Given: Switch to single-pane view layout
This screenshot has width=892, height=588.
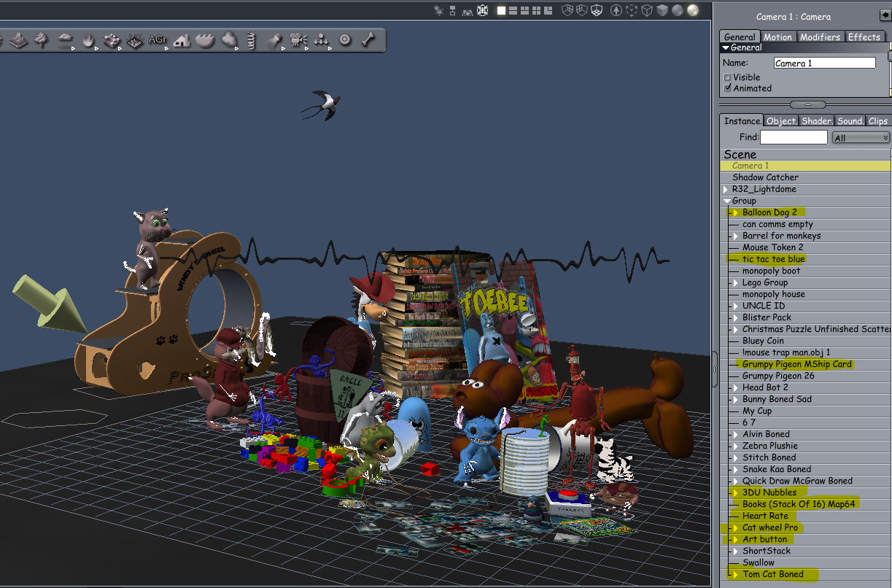Looking at the screenshot, I should [x=501, y=10].
